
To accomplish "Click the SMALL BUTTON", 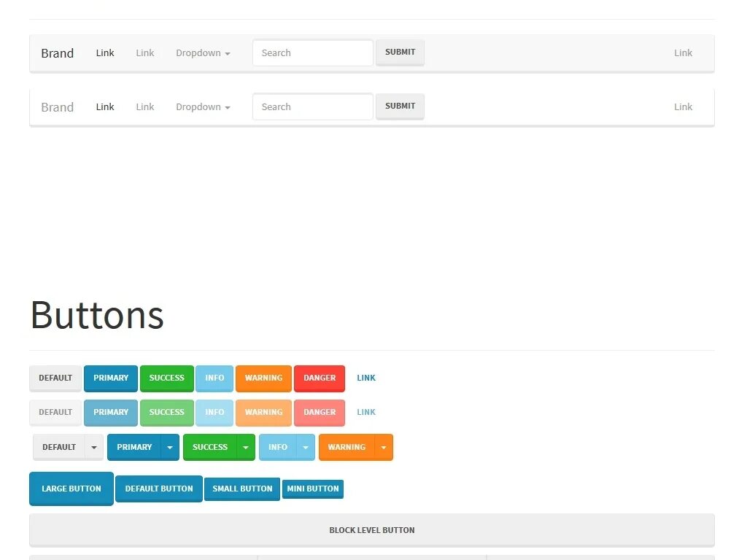I will tap(242, 489).
